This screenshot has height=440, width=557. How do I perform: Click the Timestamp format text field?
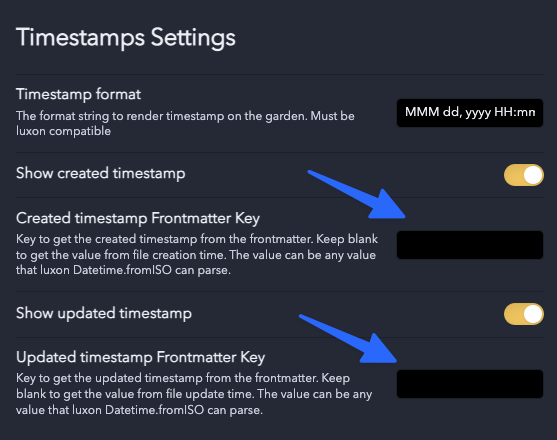click(470, 113)
